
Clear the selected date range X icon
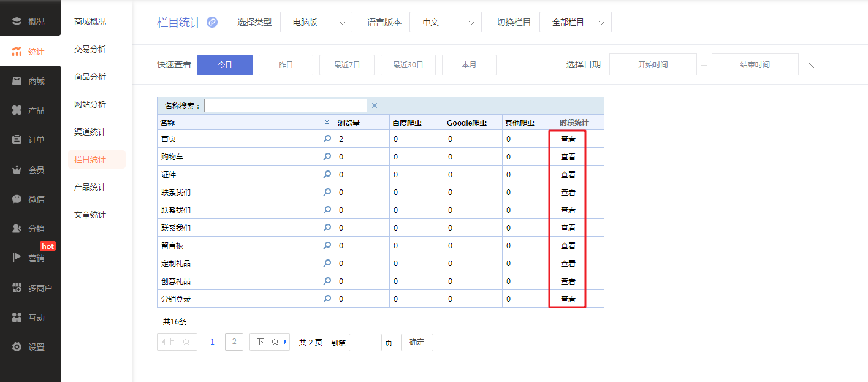click(x=811, y=65)
